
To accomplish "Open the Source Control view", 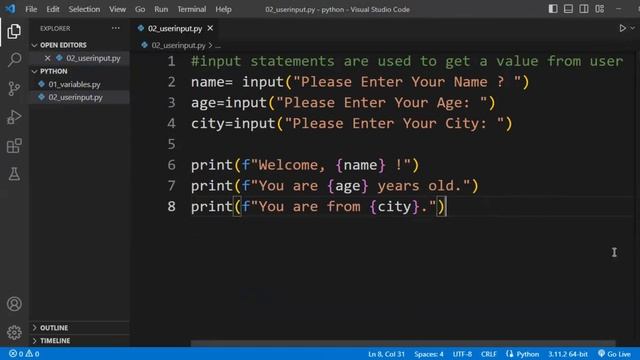I will coord(14,88).
